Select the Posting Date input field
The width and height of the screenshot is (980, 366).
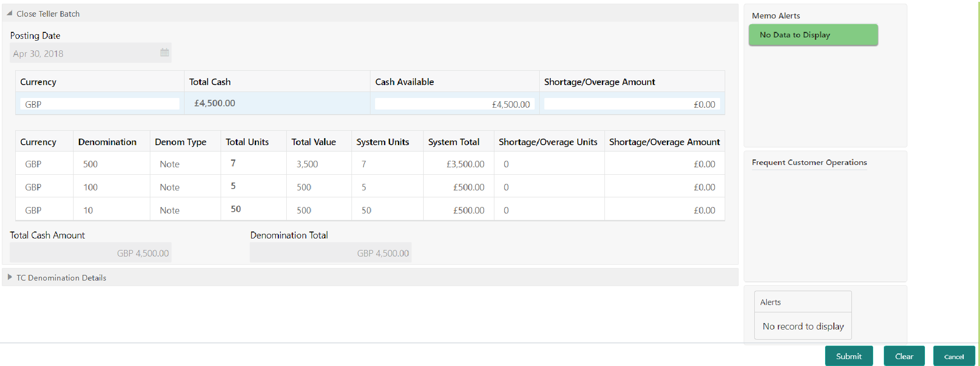(x=91, y=53)
